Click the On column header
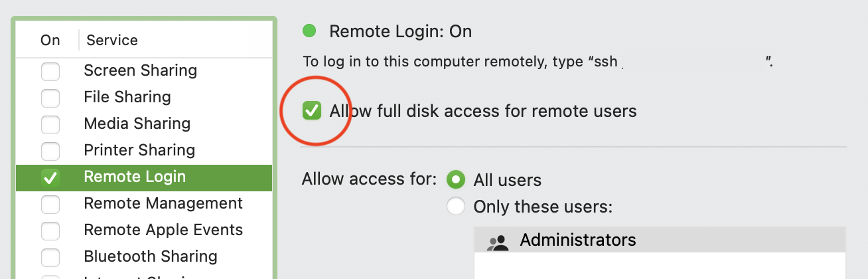This screenshot has width=868, height=279. (50, 41)
